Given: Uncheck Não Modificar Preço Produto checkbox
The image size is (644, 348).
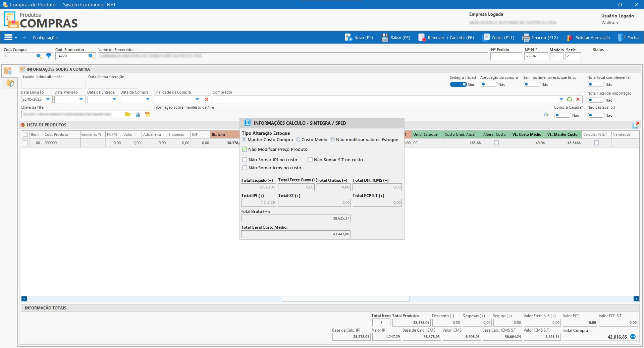Looking at the screenshot, I should (245, 150).
